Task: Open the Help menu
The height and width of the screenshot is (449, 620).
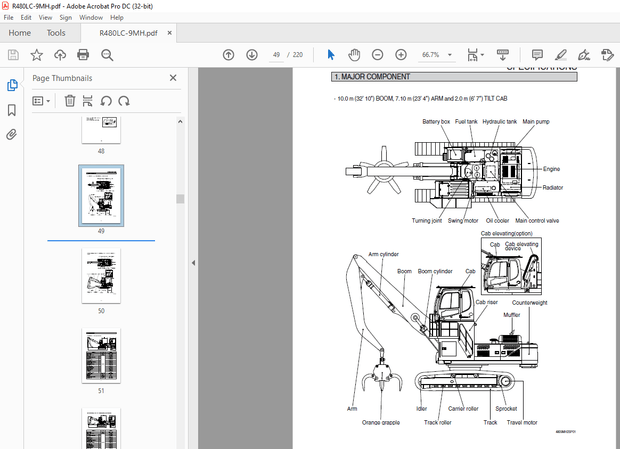Action: tap(117, 17)
